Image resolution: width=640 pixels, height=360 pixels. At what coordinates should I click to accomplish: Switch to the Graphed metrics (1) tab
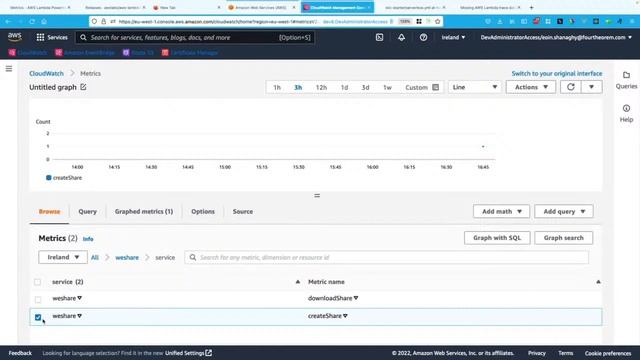(x=144, y=211)
